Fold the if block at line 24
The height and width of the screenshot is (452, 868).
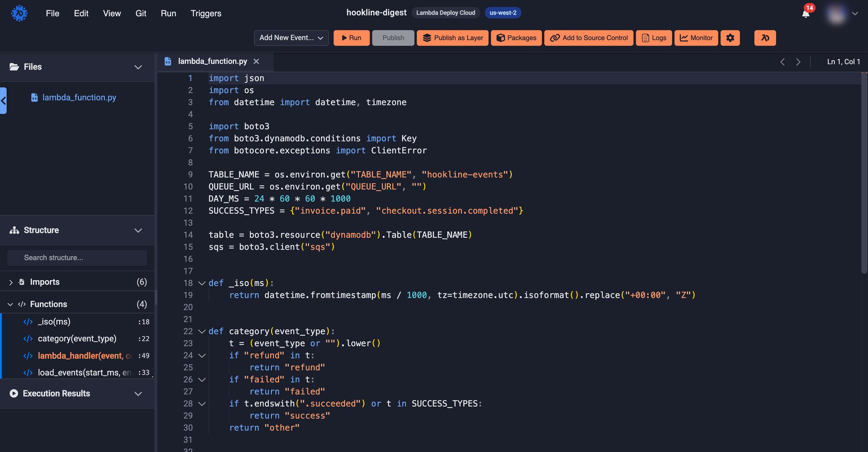coord(202,356)
